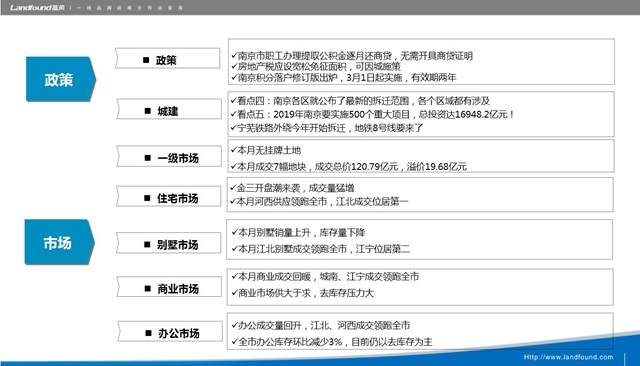
Task: Select the 办公市场 label box
Action: (170, 331)
